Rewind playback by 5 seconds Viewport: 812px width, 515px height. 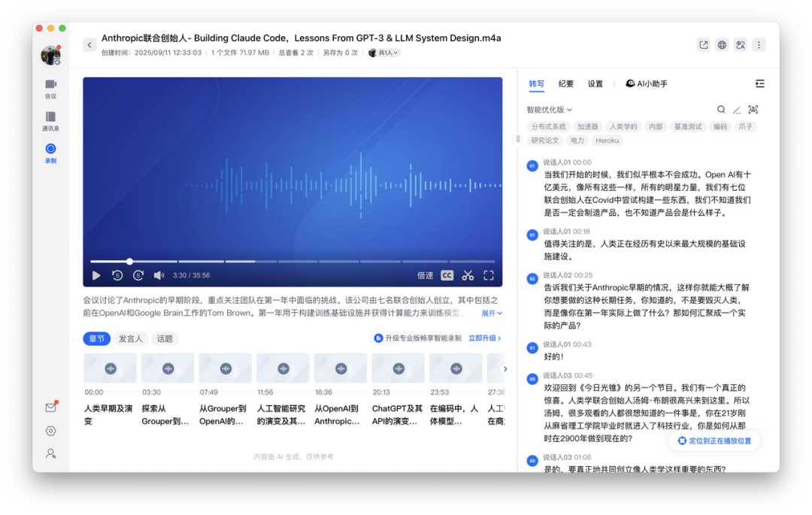(117, 275)
